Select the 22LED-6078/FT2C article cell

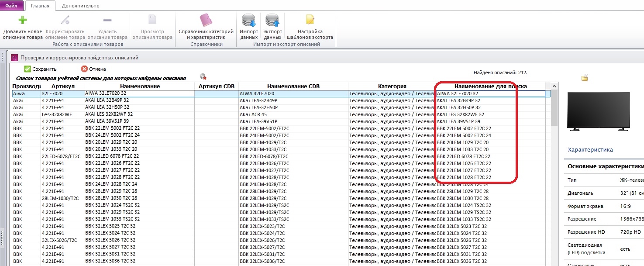tap(62, 156)
